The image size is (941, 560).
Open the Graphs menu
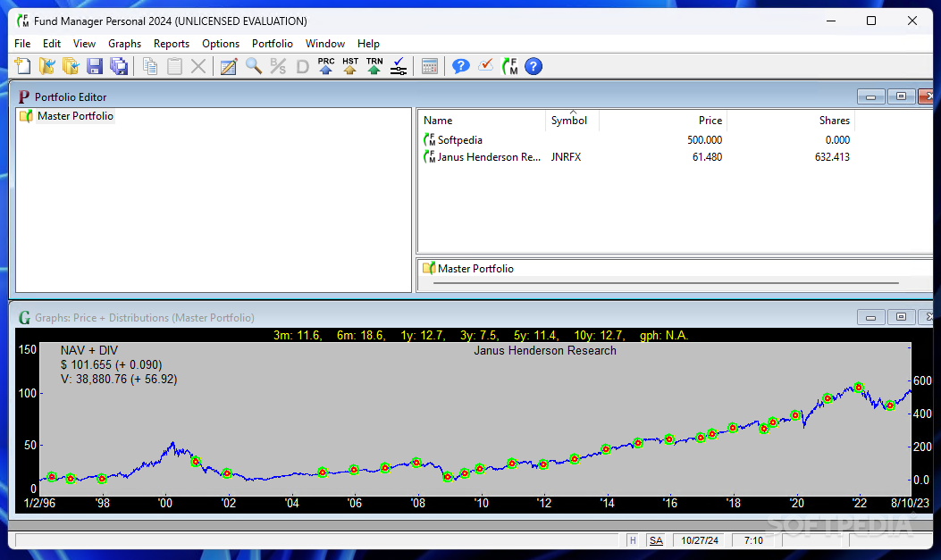124,44
